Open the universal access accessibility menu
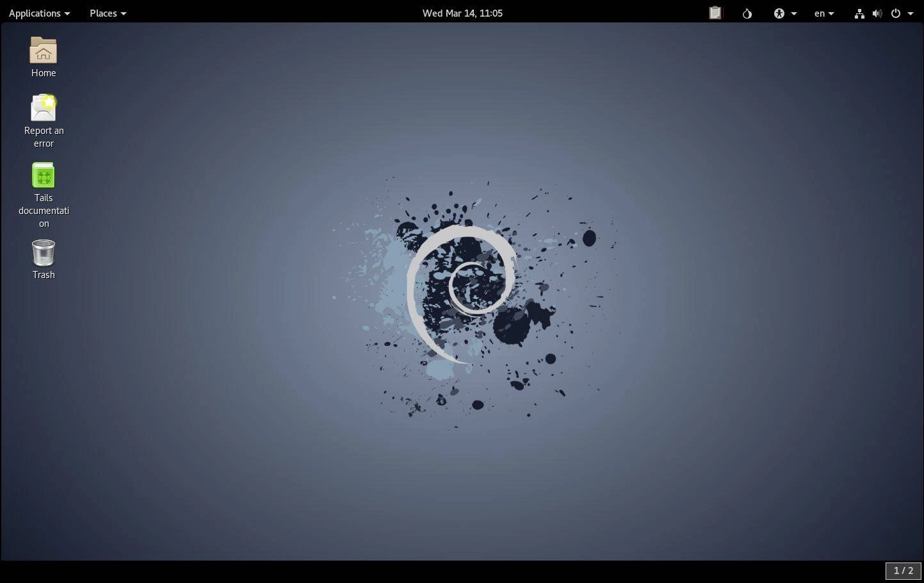Screen dimensions: 924x583 [784, 13]
